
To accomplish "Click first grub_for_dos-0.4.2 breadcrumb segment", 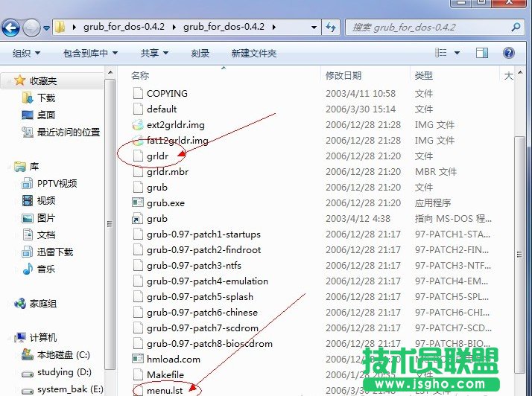I will (124, 27).
